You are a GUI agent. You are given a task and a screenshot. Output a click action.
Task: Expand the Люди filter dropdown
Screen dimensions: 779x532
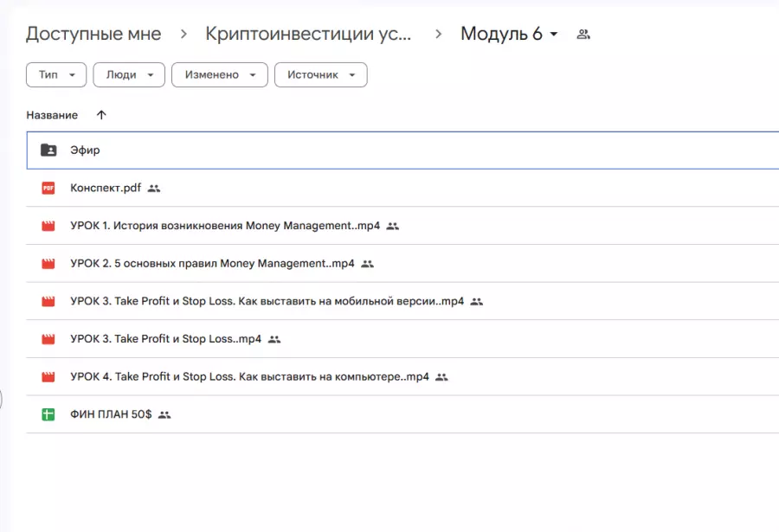point(129,75)
